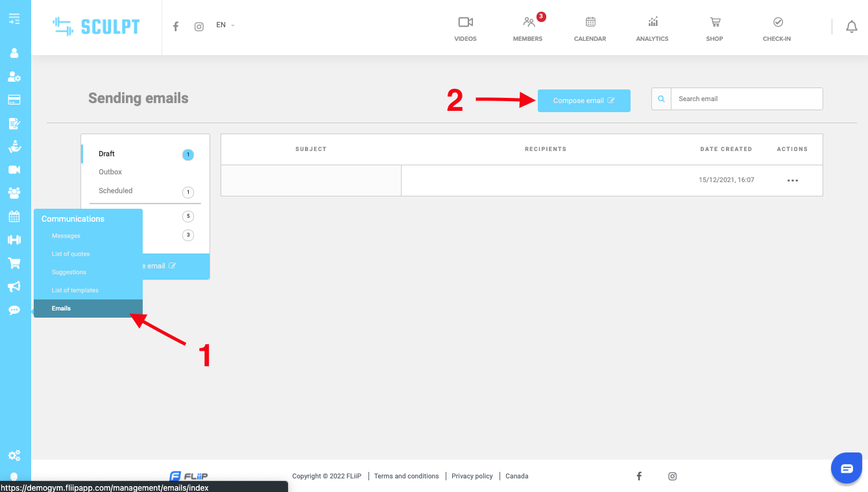
Task: Open the Calendar icon in top navigation
Action: 590,23
